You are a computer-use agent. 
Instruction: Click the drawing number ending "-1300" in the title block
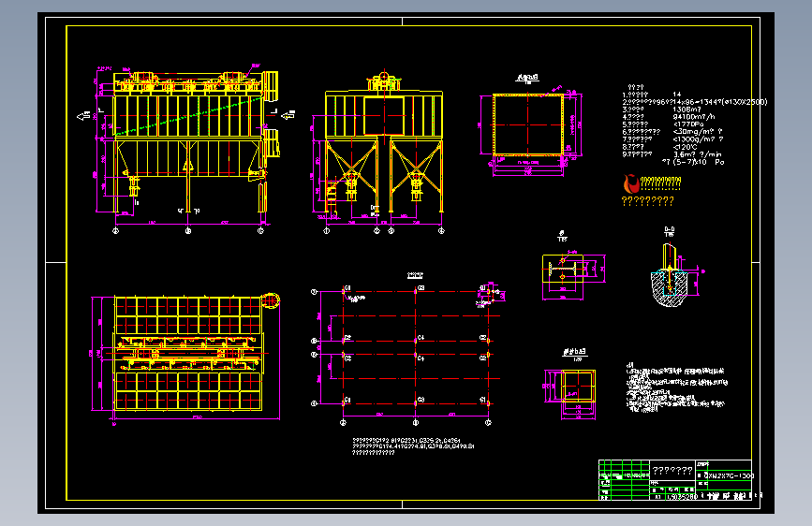[x=728, y=475]
